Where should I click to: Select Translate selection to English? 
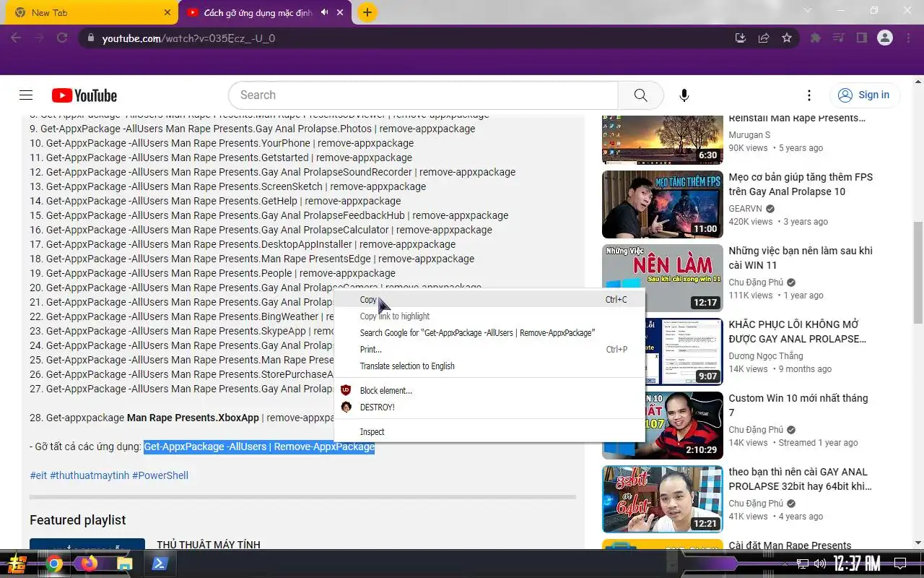pos(490,366)
